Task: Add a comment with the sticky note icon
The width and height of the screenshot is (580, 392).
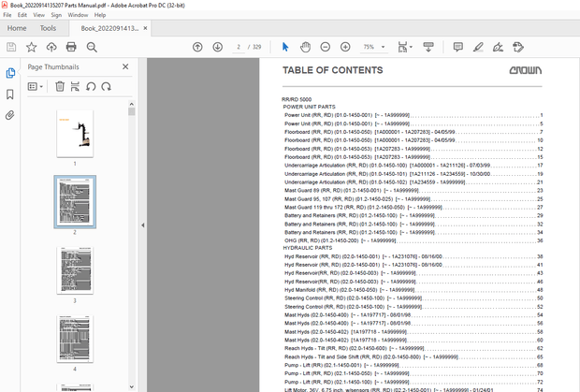Action: (458, 47)
